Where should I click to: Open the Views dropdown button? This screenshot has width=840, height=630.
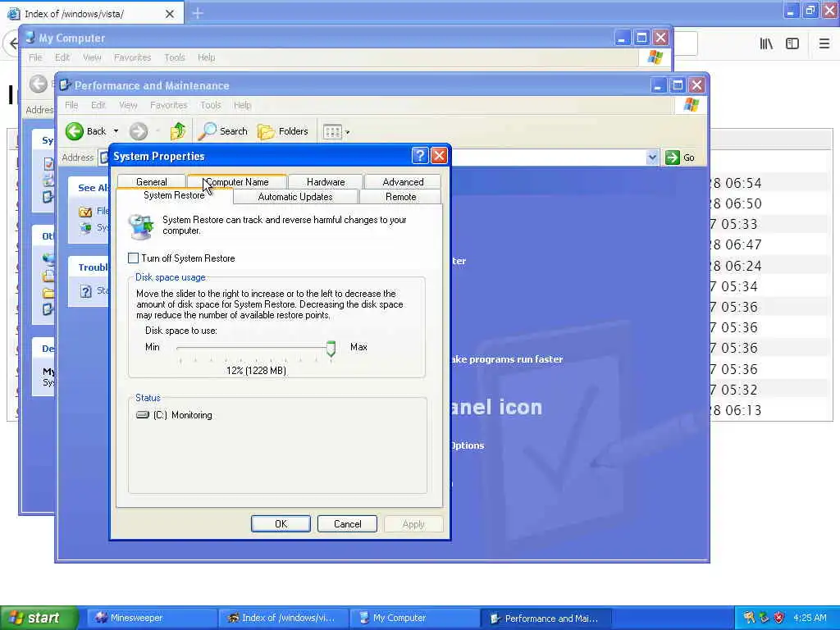(x=336, y=132)
